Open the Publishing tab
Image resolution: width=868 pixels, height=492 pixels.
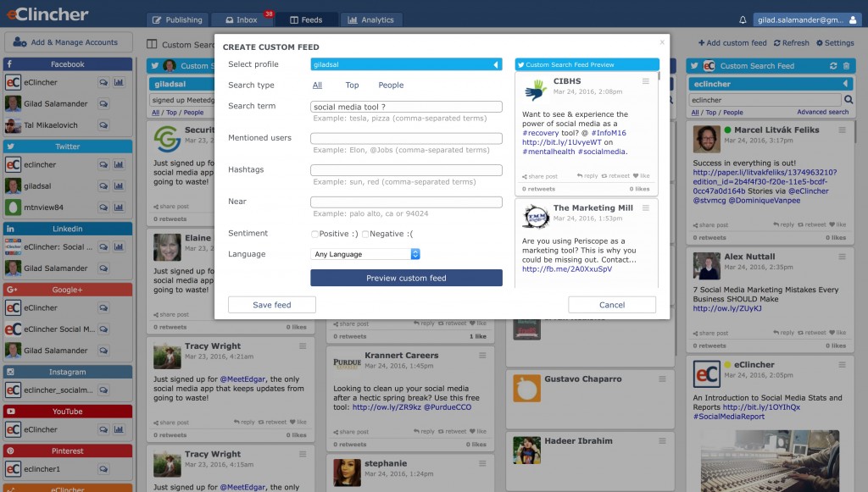(178, 20)
